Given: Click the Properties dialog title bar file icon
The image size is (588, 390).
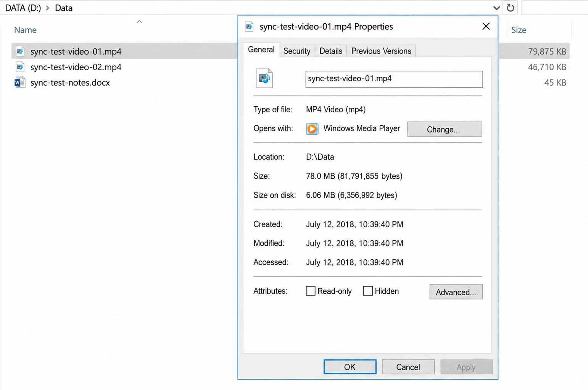Looking at the screenshot, I should click(249, 26).
